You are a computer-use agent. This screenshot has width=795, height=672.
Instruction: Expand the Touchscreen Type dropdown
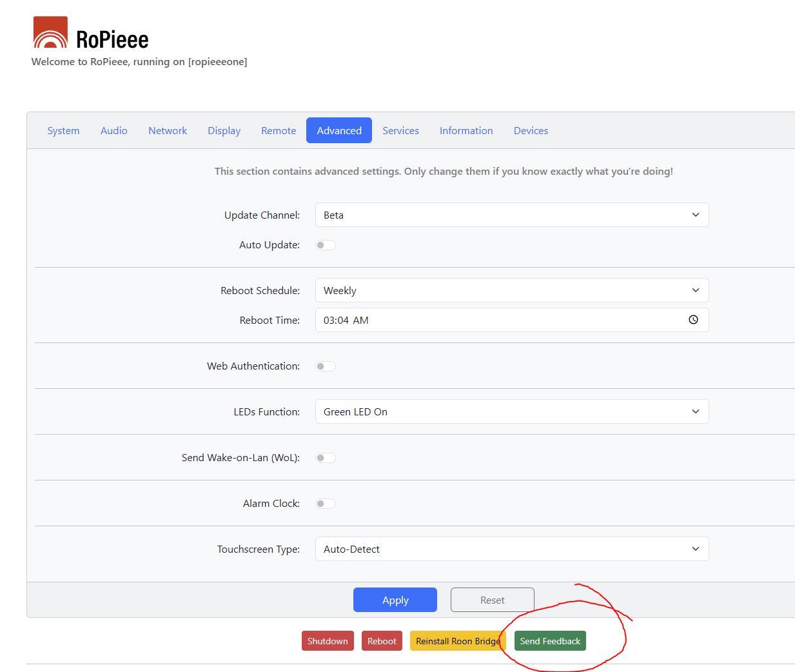point(511,549)
